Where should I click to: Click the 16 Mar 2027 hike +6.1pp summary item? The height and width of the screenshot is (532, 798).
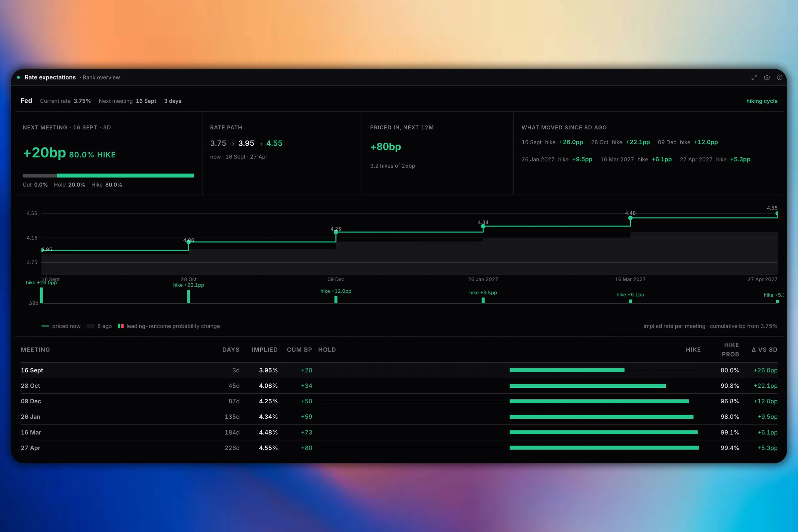point(636,160)
